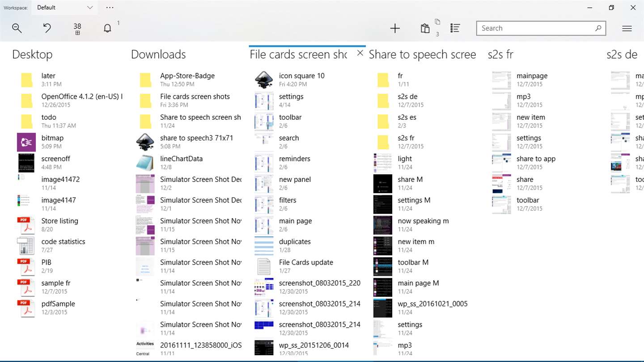This screenshot has height=362, width=644.
Task: Click the undo arrow icon
Action: [x=47, y=28]
